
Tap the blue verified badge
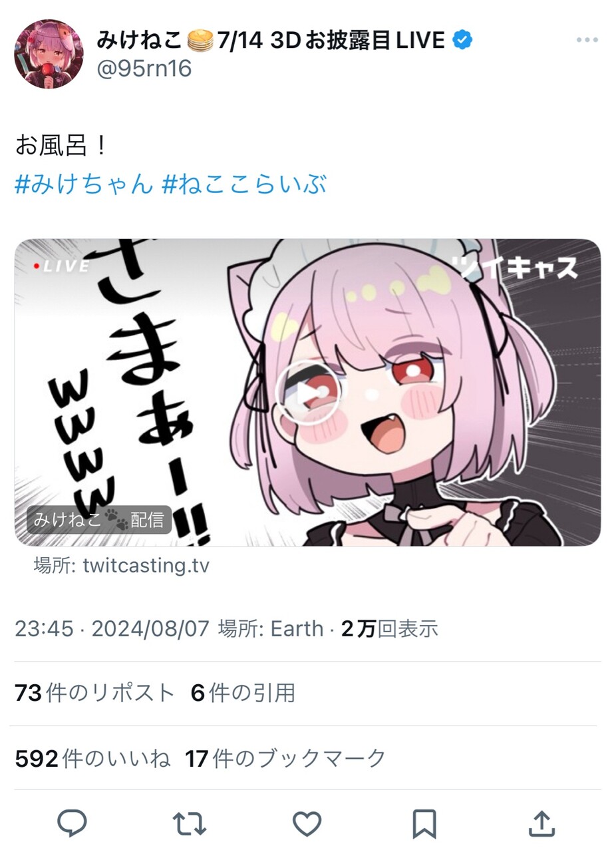pyautogui.click(x=462, y=41)
